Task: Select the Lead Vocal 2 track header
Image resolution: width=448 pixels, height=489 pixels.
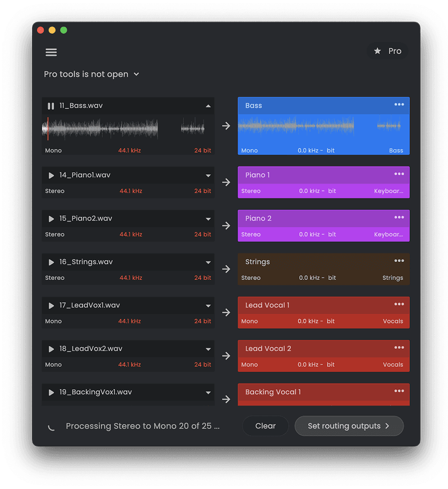Action: click(324, 348)
